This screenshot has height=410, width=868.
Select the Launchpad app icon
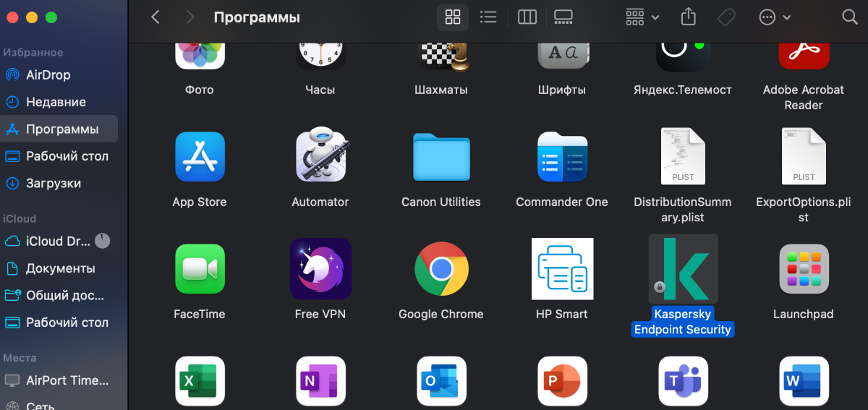click(804, 269)
